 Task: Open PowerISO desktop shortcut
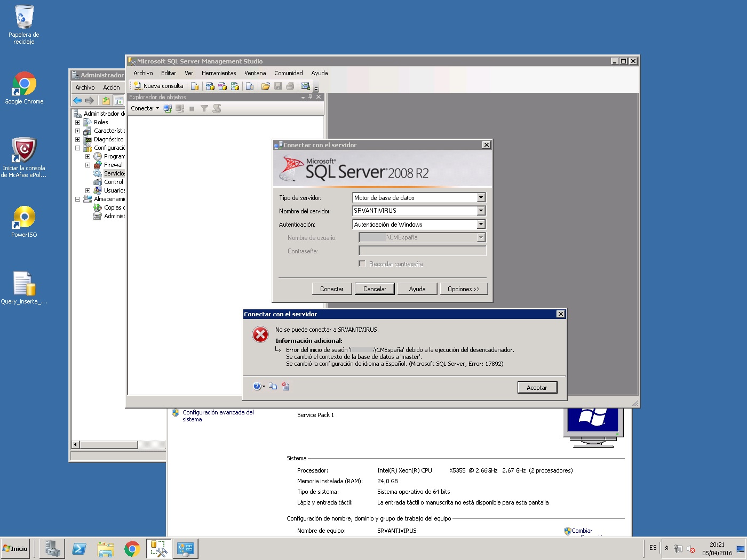[24, 221]
